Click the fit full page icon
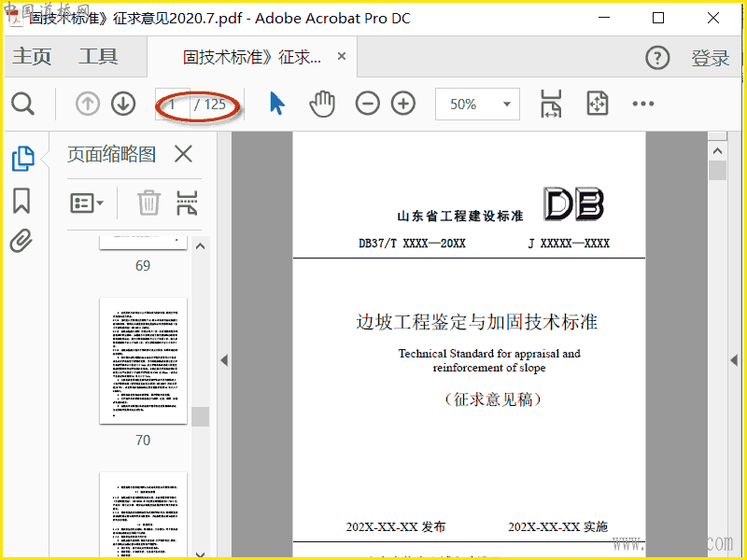The height and width of the screenshot is (560, 747). [598, 104]
